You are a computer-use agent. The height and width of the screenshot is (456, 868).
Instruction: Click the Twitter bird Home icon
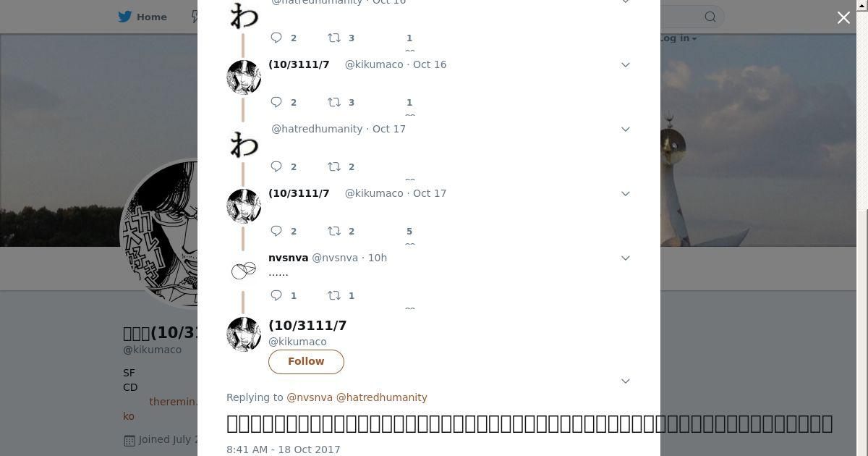click(x=125, y=17)
